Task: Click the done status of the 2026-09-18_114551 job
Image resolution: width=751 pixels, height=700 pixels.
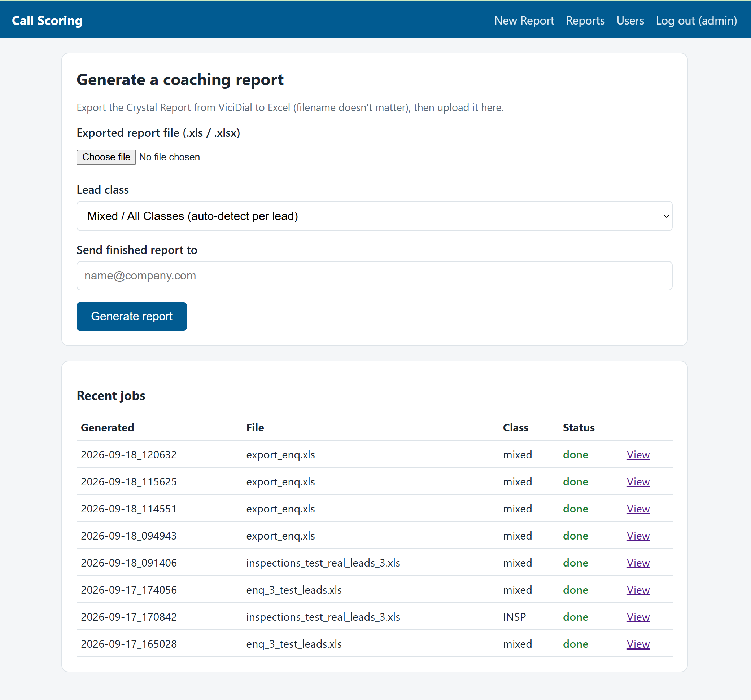Action: (575, 509)
